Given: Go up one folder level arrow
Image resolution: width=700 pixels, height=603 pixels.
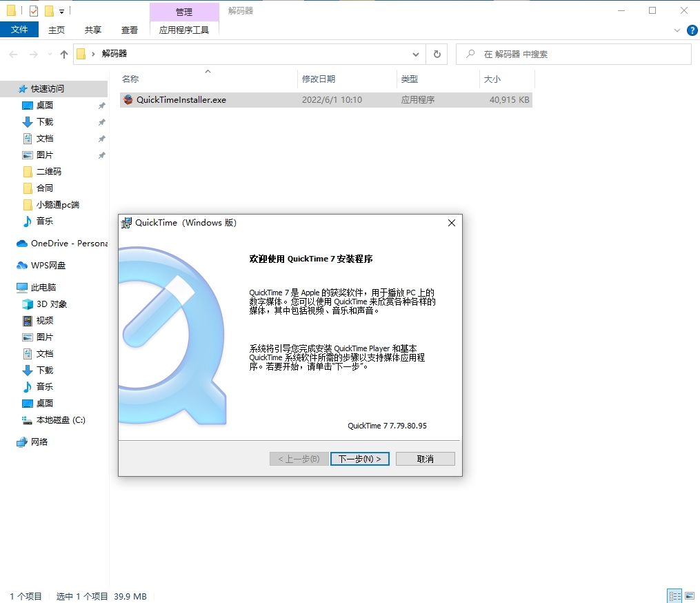Looking at the screenshot, I should pos(64,55).
